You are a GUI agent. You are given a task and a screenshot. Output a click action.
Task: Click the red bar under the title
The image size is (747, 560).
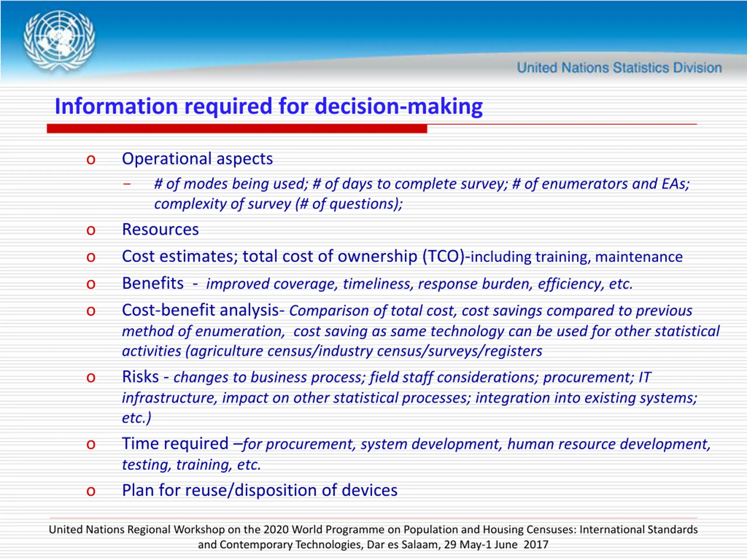[x=236, y=129]
